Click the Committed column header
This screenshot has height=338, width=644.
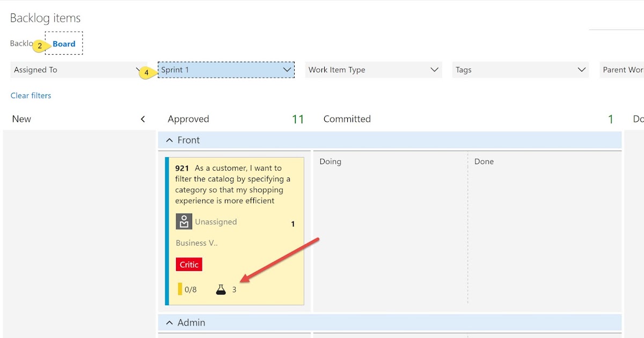(347, 119)
